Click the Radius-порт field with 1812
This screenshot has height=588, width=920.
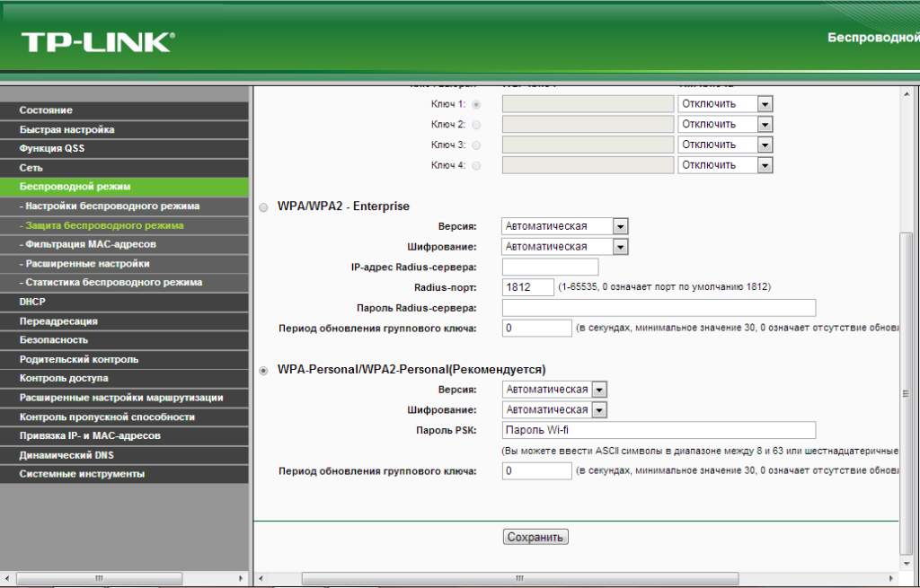tap(528, 287)
